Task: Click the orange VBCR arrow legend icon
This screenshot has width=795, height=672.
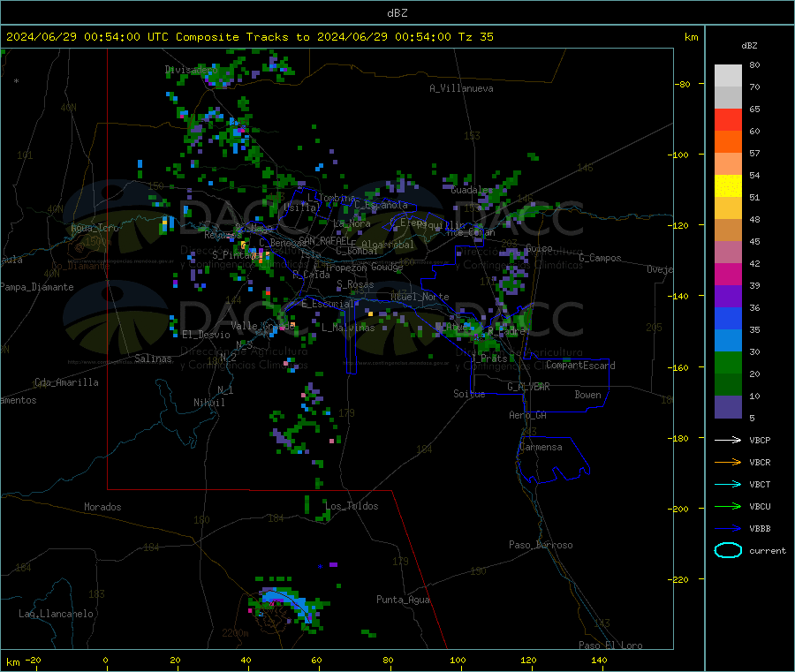Action: pyautogui.click(x=728, y=462)
